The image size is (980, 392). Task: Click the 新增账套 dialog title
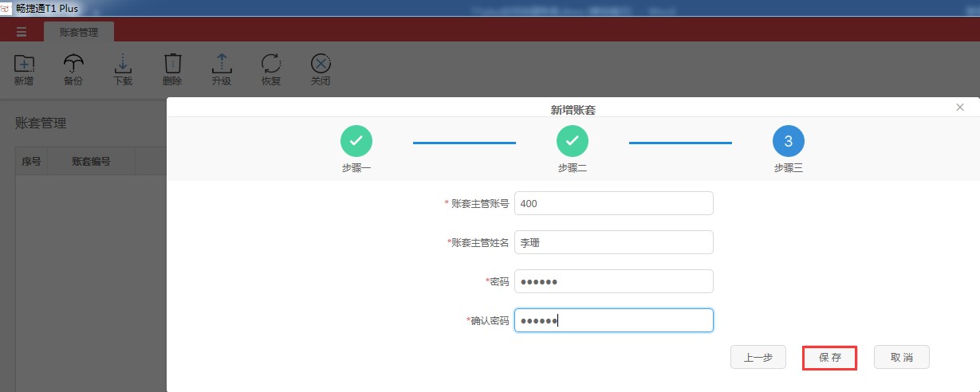pos(573,110)
